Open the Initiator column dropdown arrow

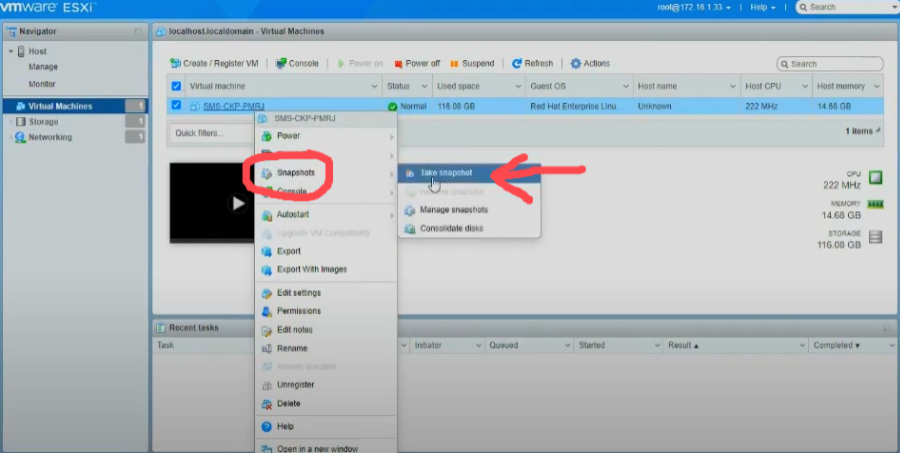478,345
